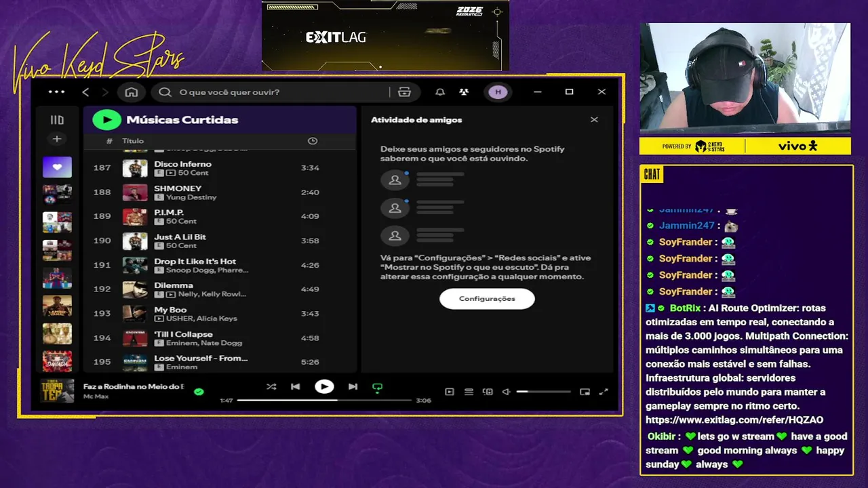
Task: Select the song 'Lose Yourself - From...'
Action: coord(201,359)
